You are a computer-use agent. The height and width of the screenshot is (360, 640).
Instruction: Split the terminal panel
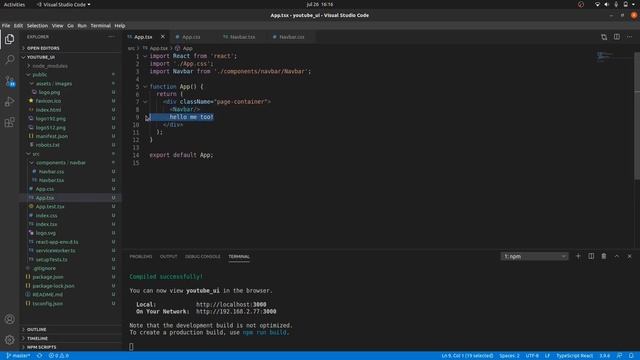(x=591, y=256)
